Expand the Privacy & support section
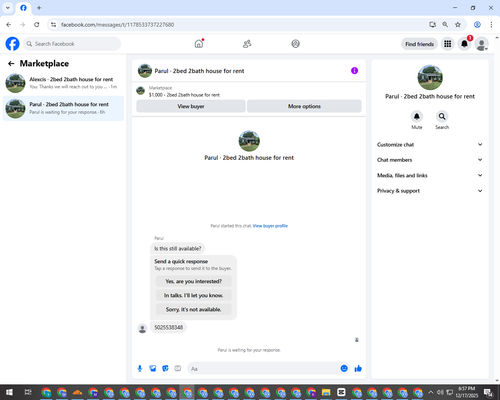Viewport: 500px width, 400px height. pyautogui.click(x=430, y=191)
